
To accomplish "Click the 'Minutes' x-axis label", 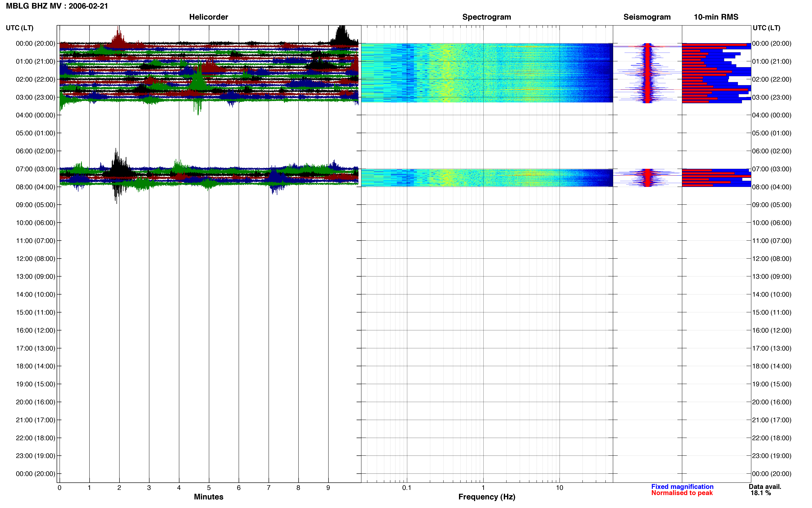I will pos(209,497).
